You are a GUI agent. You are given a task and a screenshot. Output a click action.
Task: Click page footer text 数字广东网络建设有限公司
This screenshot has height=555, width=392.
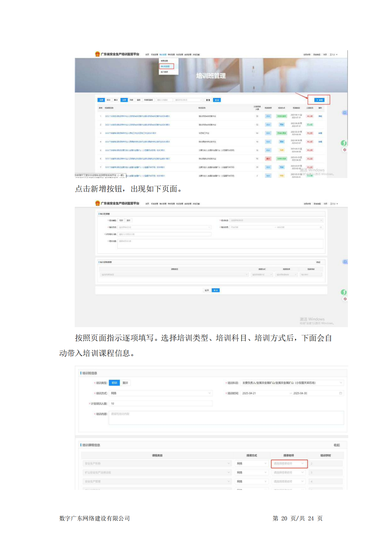(x=95, y=518)
